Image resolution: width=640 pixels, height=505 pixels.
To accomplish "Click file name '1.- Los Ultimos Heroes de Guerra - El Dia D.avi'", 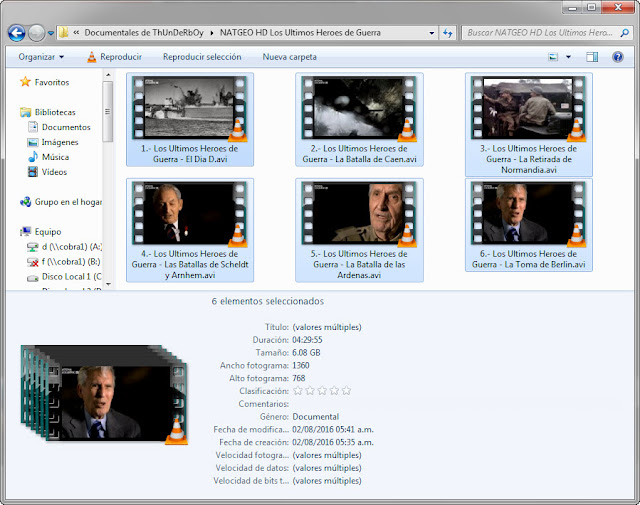I will [190, 154].
